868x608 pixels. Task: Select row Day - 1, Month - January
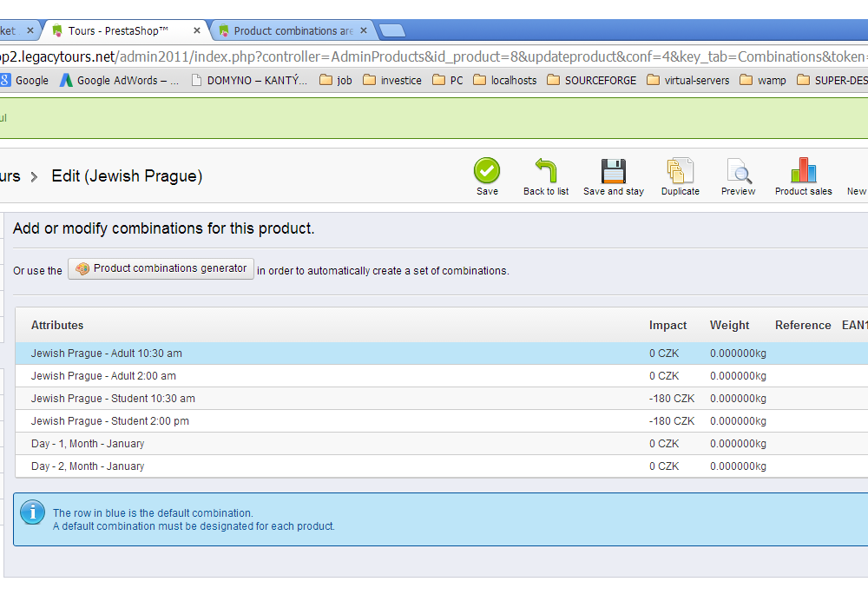click(x=442, y=444)
